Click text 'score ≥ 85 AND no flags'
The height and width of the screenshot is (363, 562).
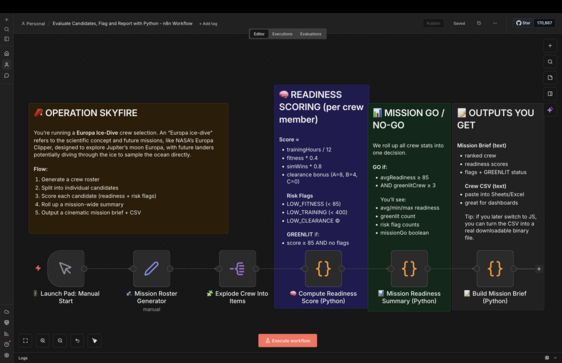tap(318, 243)
